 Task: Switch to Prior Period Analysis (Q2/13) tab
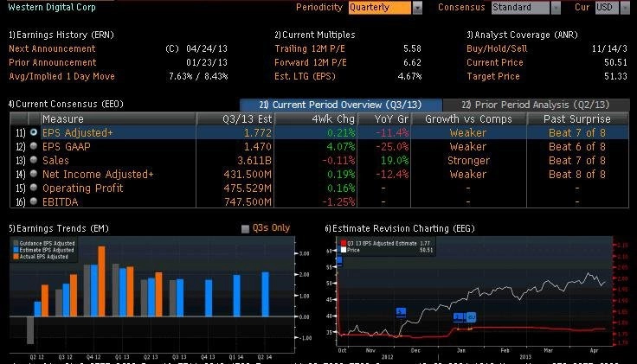(536, 105)
